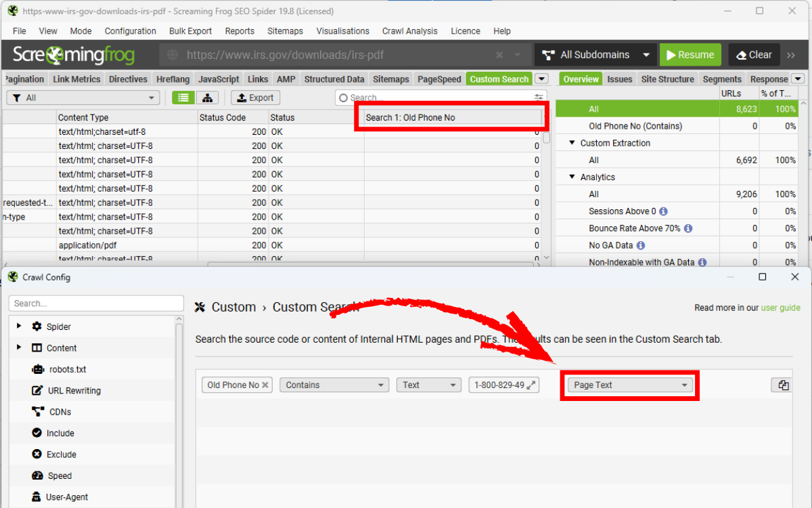812x508 pixels.
Task: Click the duplicate search icon in Crawl Config
Action: [x=782, y=384]
